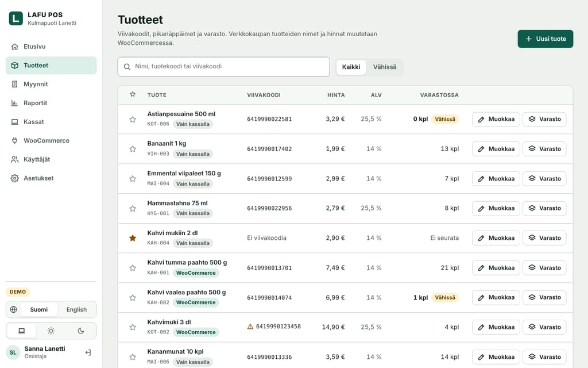Image resolution: width=588 pixels, height=368 pixels.
Task: Open Etusivu from the sidebar
Action: (51, 47)
